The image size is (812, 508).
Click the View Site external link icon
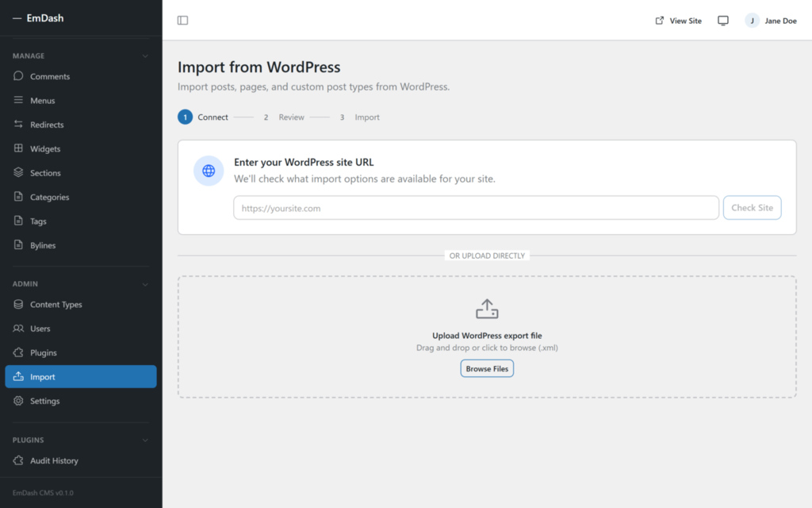[x=659, y=20]
